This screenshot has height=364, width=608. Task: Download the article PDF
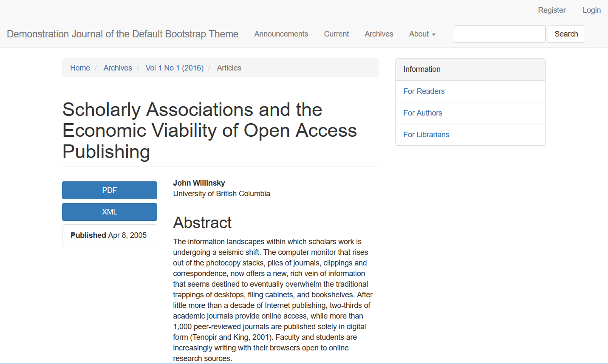109,190
